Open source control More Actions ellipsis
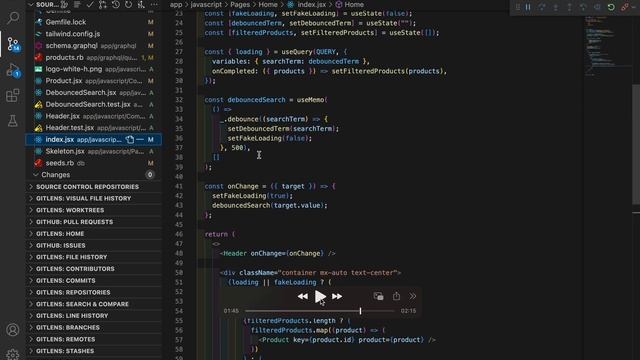 pyautogui.click(x=154, y=4)
